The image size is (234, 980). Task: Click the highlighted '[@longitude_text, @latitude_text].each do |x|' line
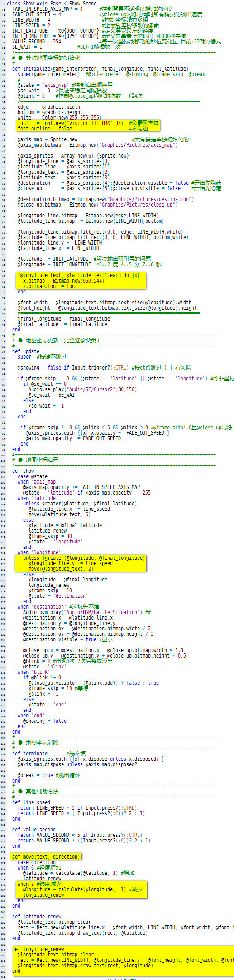coord(79,275)
